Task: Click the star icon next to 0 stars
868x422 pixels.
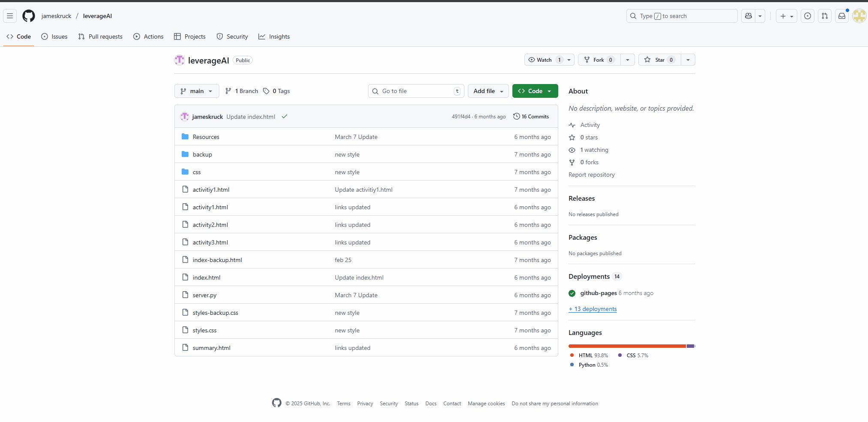Action: point(572,138)
